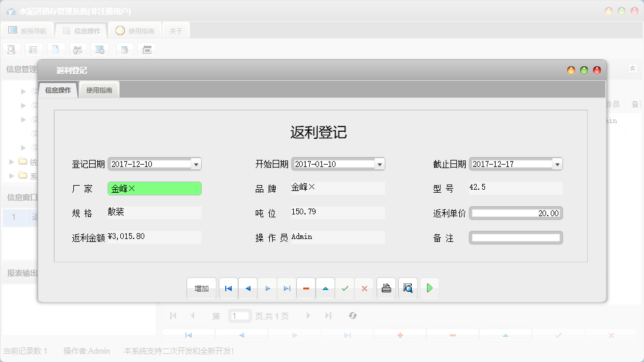
Task: Expand the 截止日期 dropdown
Action: click(x=557, y=164)
